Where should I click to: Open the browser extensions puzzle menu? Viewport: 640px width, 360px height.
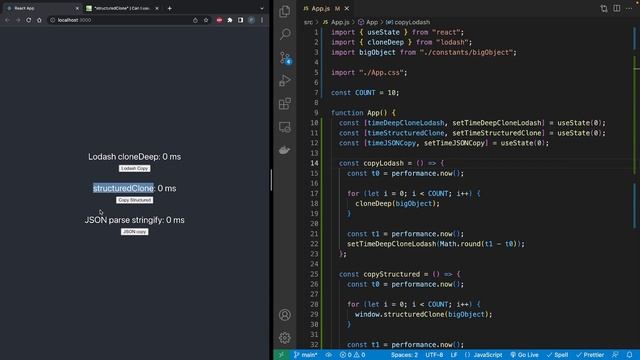tap(230, 20)
